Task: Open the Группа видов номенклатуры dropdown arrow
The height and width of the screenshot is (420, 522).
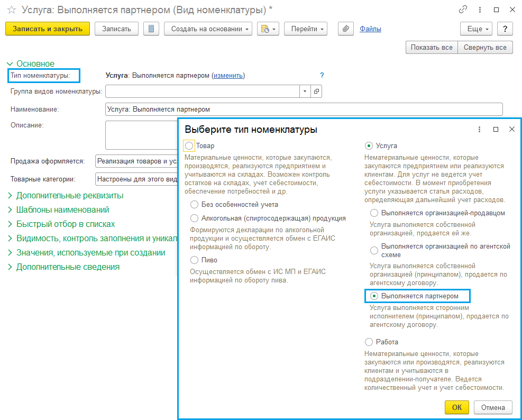Action: click(305, 92)
